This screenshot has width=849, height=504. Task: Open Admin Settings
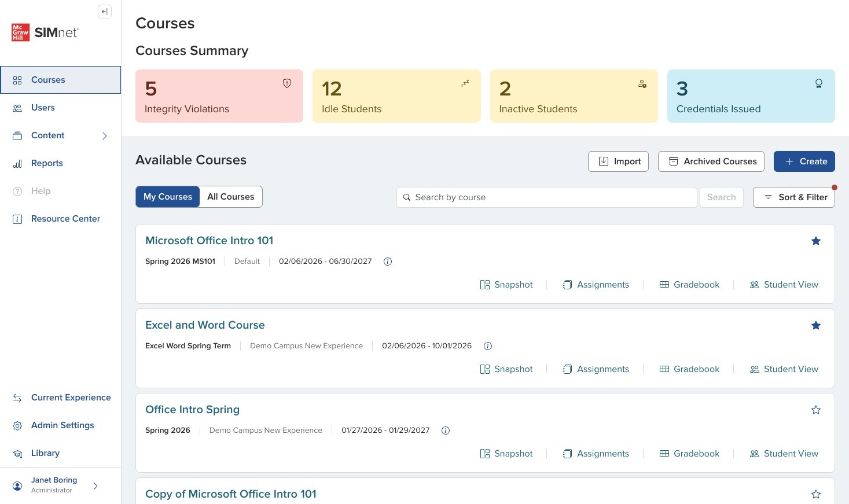point(60,425)
